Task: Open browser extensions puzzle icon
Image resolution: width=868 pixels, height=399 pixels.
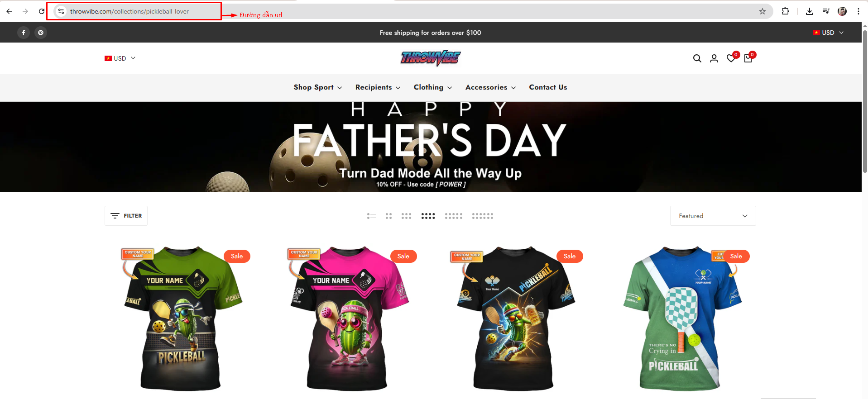Action: (786, 11)
